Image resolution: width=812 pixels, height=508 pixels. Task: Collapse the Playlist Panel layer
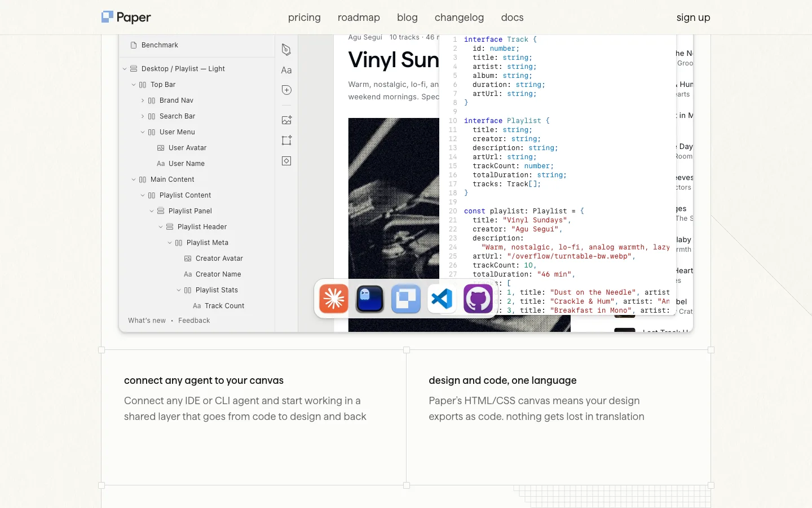pos(152,211)
